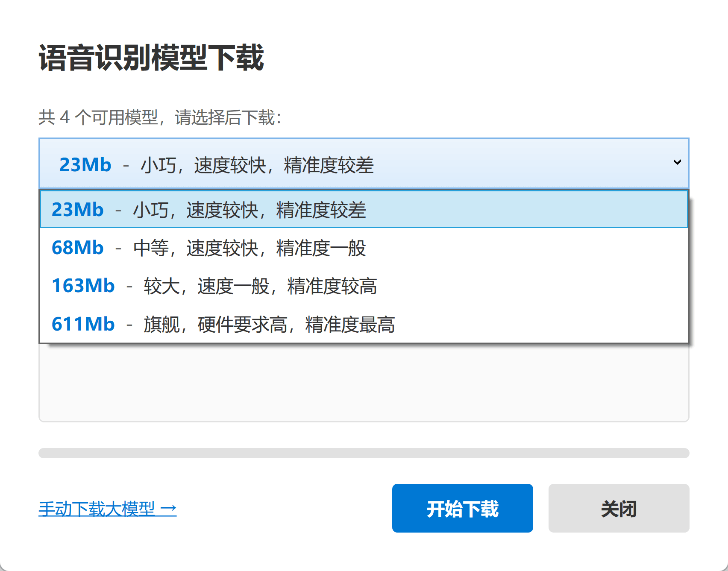
Task: Select the 611Mb flagship model option
Action: pos(363,324)
